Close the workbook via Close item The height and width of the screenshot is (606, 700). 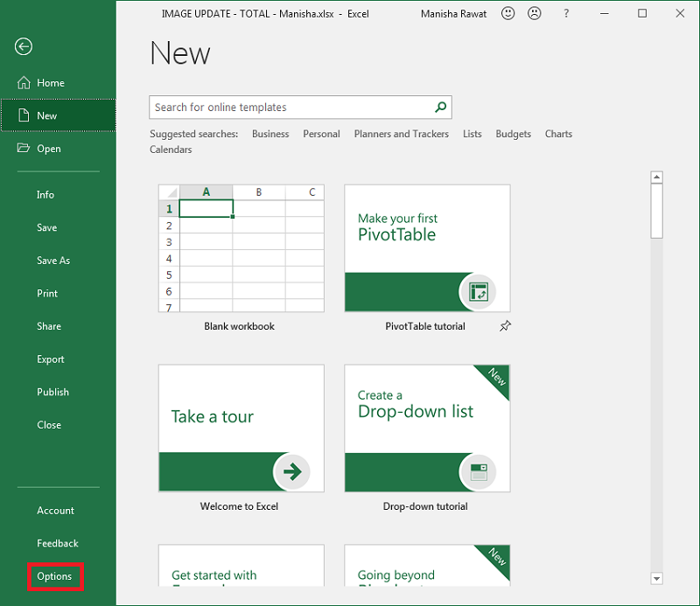[x=49, y=425]
